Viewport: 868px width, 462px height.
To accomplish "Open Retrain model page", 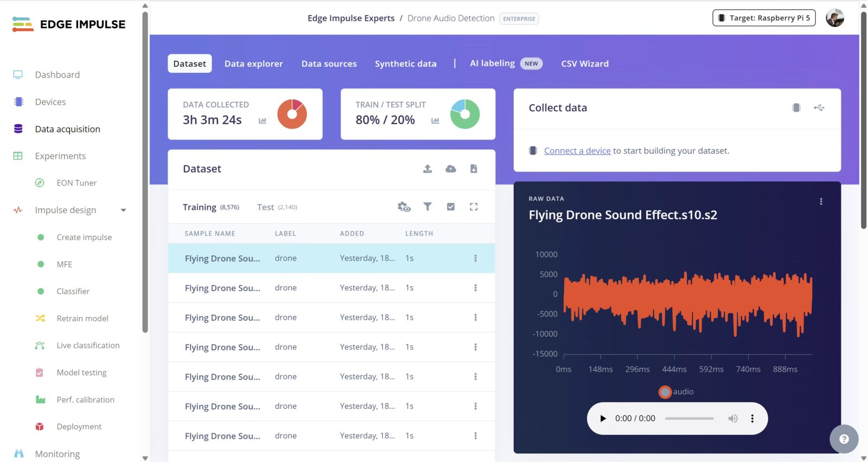I will coord(82,319).
